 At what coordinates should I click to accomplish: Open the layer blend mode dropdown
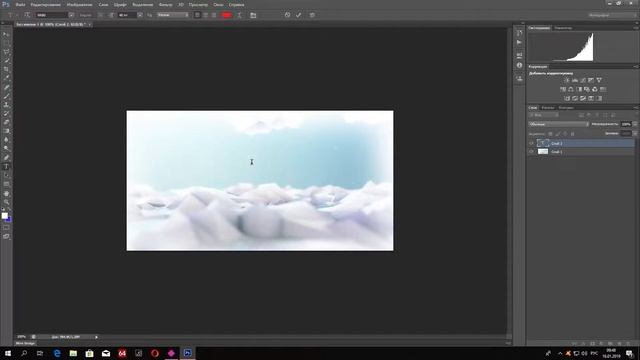[x=559, y=124]
